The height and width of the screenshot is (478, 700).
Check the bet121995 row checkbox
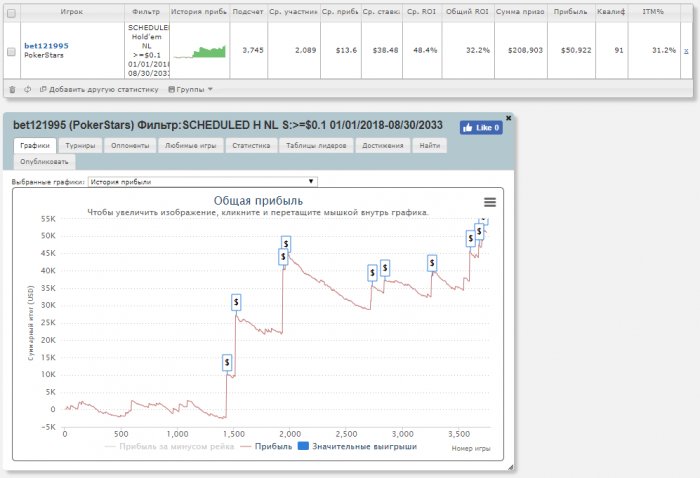pyautogui.click(x=12, y=52)
